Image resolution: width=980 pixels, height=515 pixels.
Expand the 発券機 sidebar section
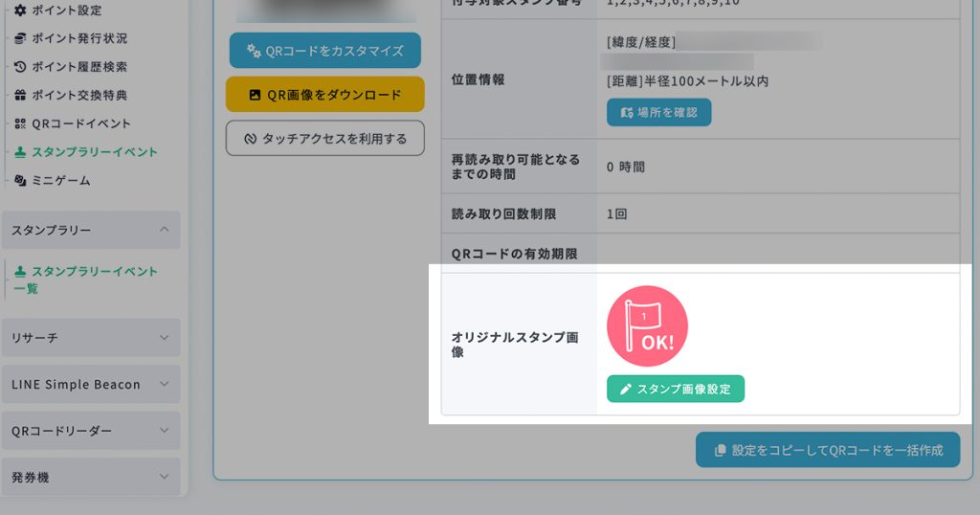[x=164, y=477]
